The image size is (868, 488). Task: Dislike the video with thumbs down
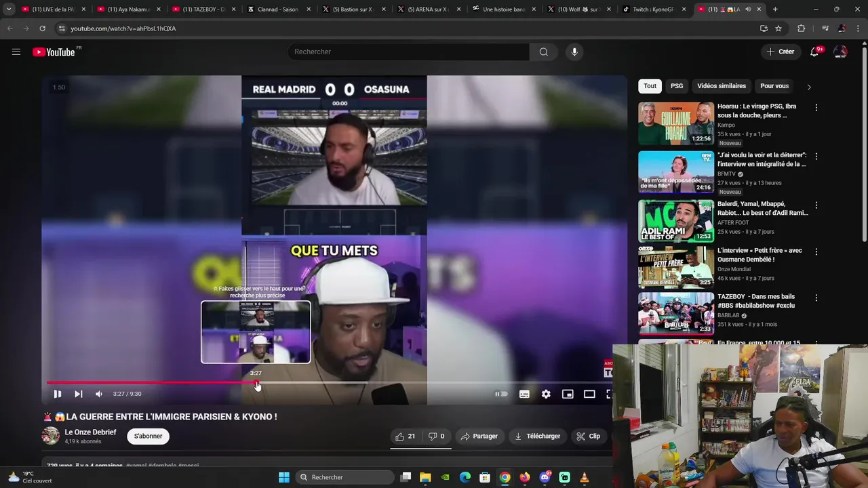coord(437,436)
